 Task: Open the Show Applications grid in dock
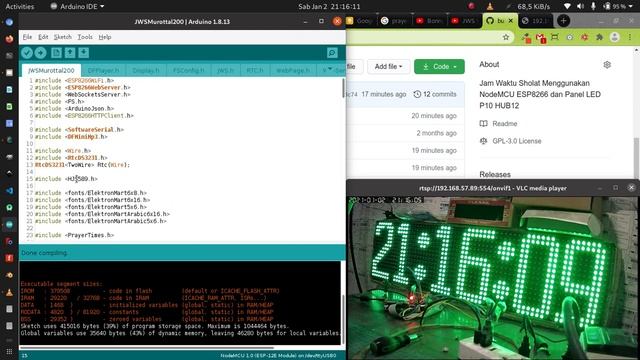9,351
